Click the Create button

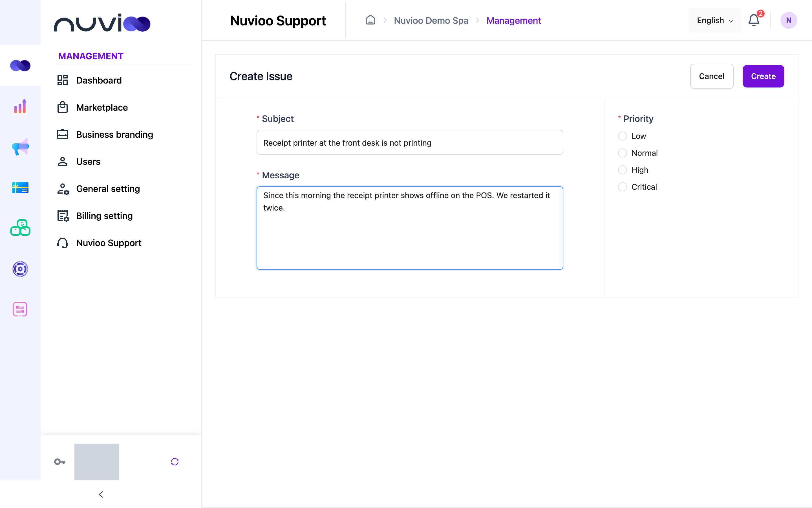click(763, 76)
